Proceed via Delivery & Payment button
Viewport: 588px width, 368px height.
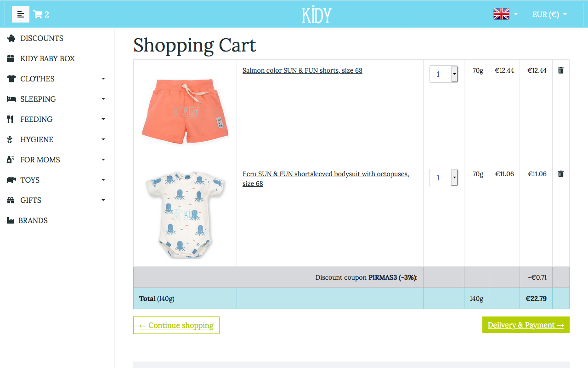526,325
